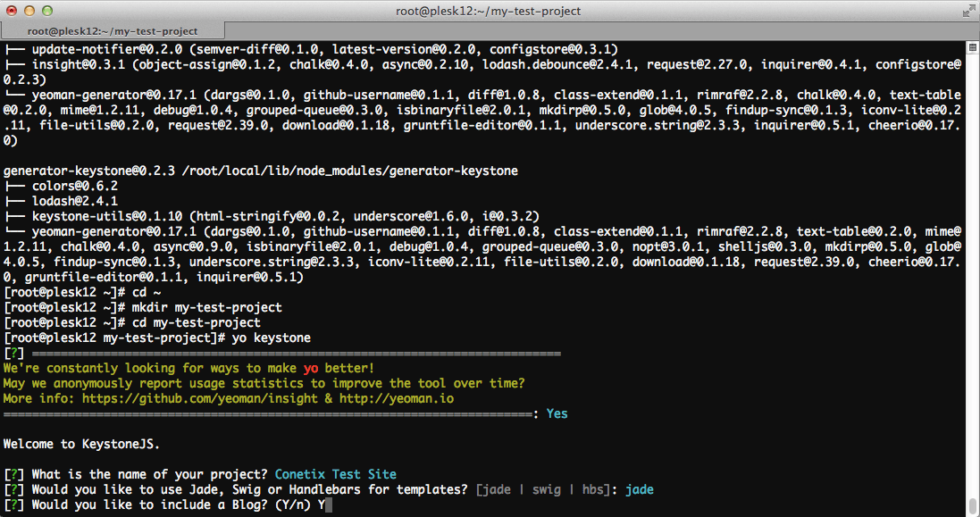
Task: Click the 'insight@0.3.1' dependency row
Action: point(482,71)
